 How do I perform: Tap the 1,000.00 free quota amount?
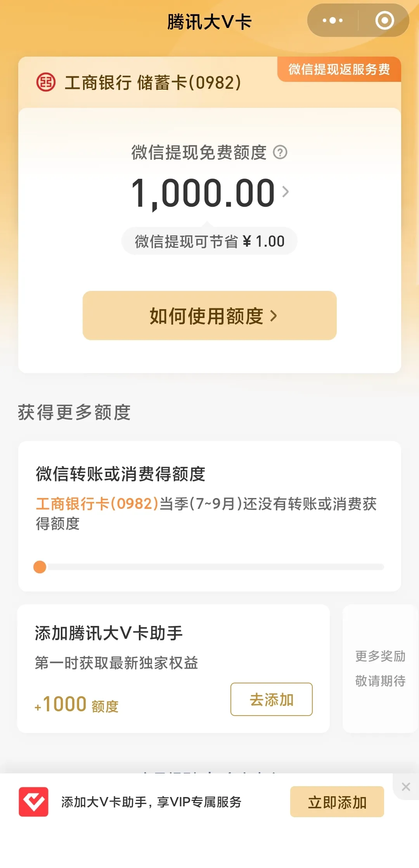point(203,193)
